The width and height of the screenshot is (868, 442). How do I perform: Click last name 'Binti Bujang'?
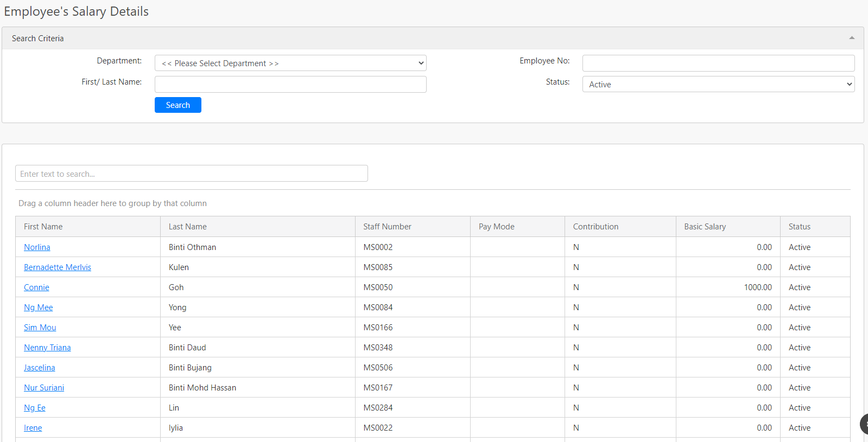pyautogui.click(x=190, y=367)
